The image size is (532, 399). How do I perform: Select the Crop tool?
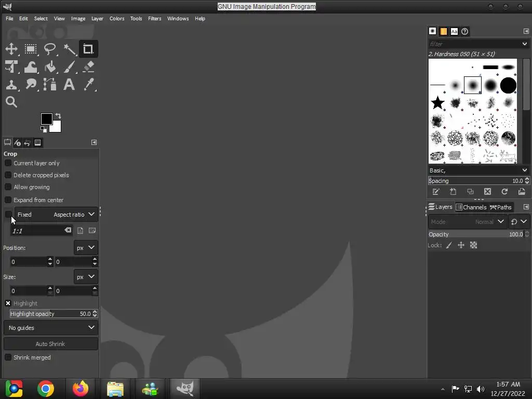coord(88,49)
